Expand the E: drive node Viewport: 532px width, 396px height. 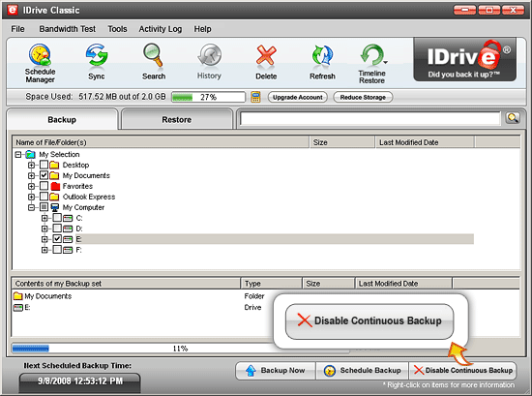click(44, 239)
